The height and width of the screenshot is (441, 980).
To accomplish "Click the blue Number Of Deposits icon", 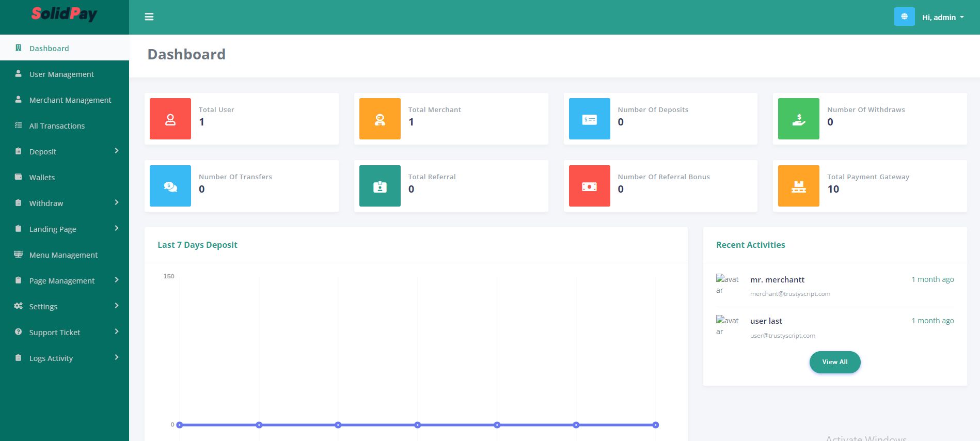I will point(590,119).
